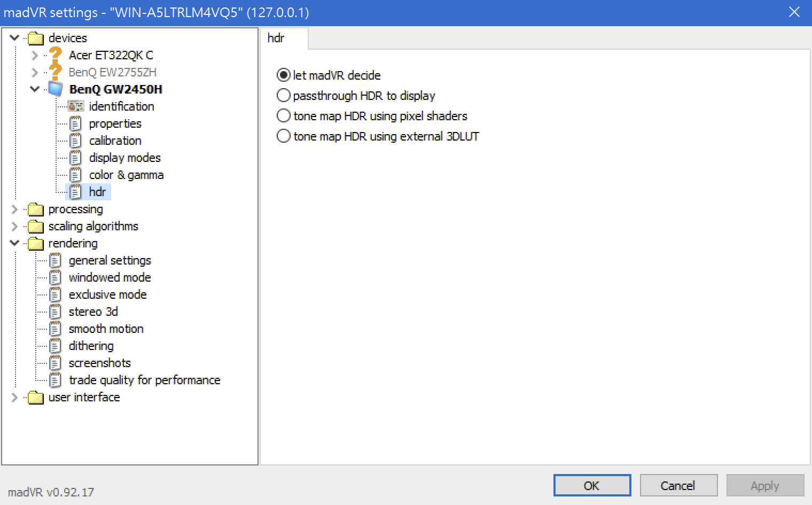The height and width of the screenshot is (505, 812).
Task: Click the dithering page icon
Action: (x=56, y=346)
